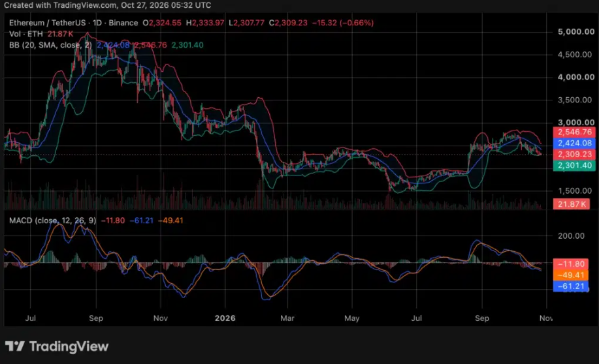Click the close price value 2,309.23

tap(291, 23)
